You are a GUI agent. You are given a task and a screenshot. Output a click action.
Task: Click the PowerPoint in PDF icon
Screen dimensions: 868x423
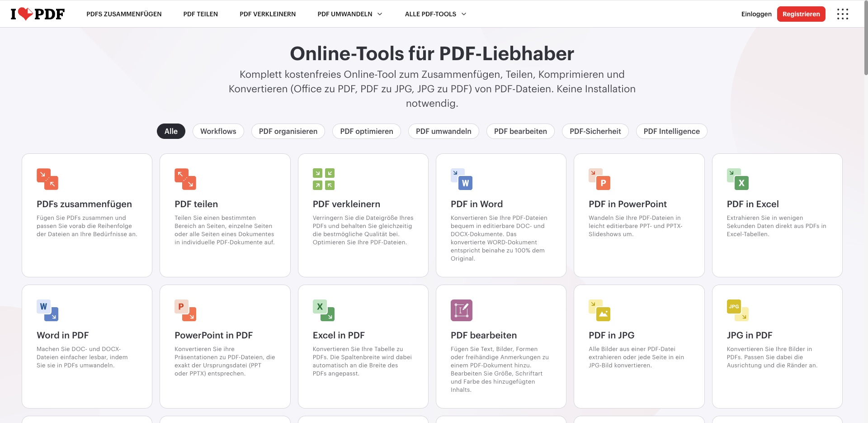185,310
